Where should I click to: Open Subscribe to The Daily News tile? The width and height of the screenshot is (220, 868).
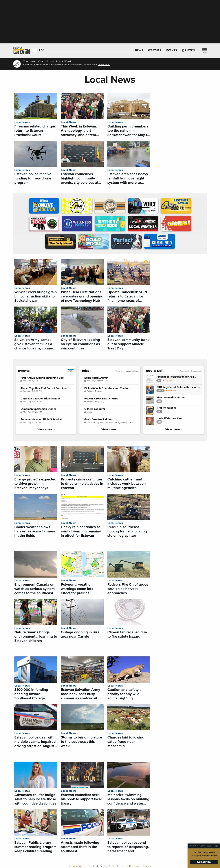(x=60, y=241)
